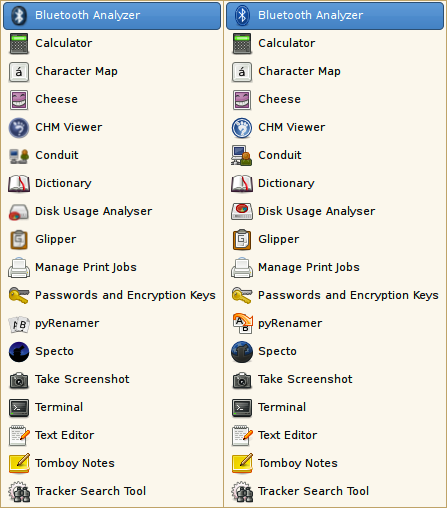This screenshot has height=508, width=447.
Task: Click the Glipper clipboard icon in left menu
Action: click(19, 239)
